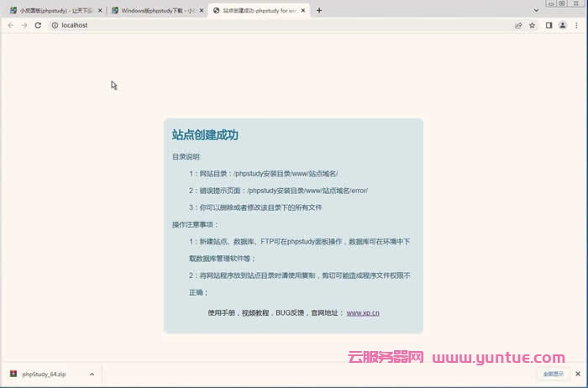
Task: Toggle the browser side panel
Action: click(549, 25)
